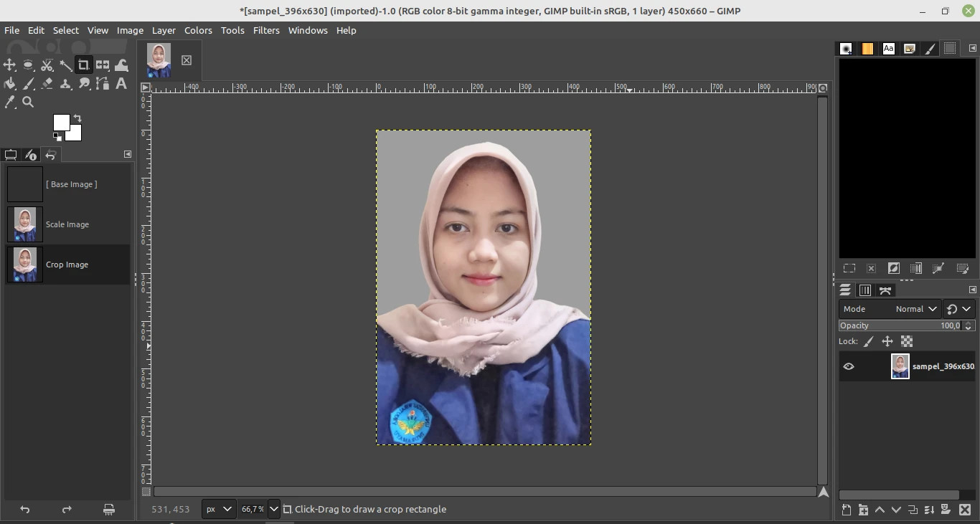Select the Eraser tool

point(47,84)
